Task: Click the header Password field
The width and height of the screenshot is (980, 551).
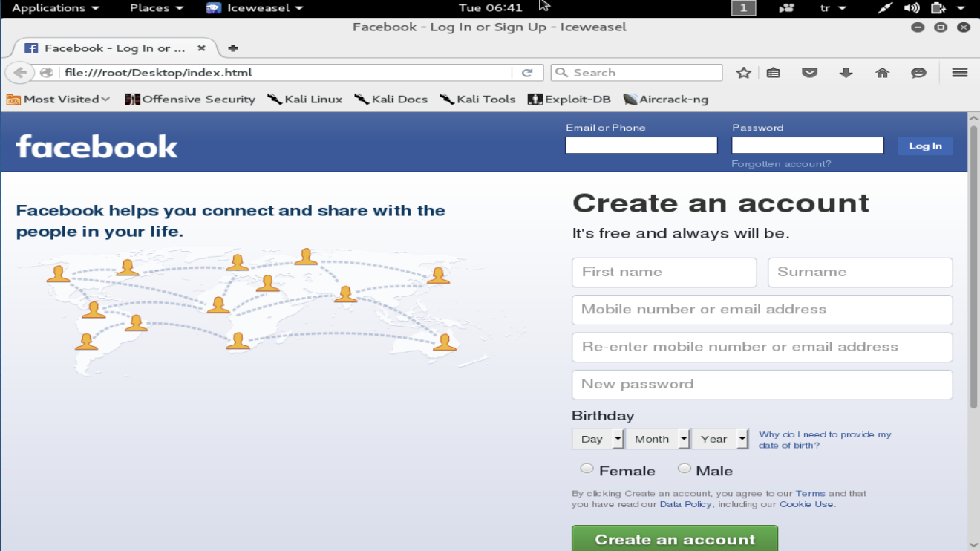Action: [x=808, y=146]
